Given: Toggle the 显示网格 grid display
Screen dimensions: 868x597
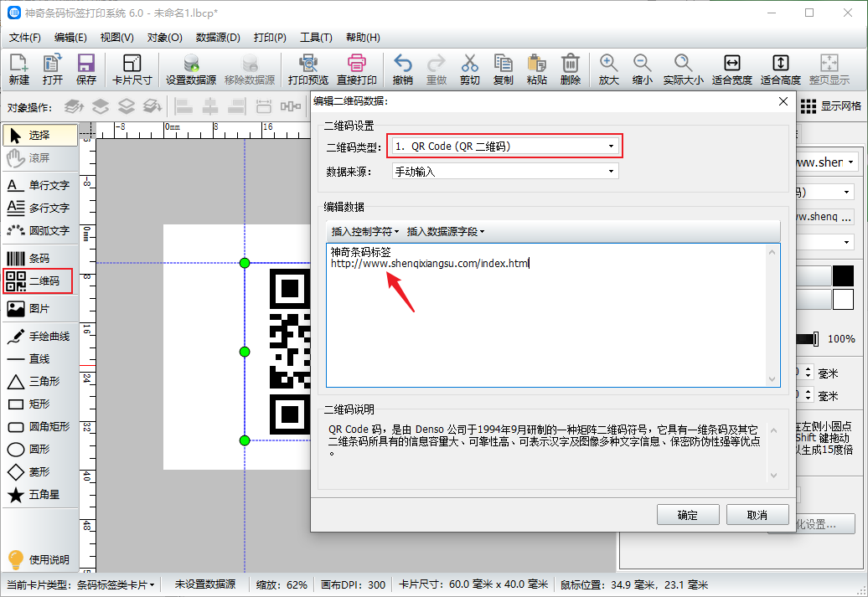Looking at the screenshot, I should tap(831, 106).
